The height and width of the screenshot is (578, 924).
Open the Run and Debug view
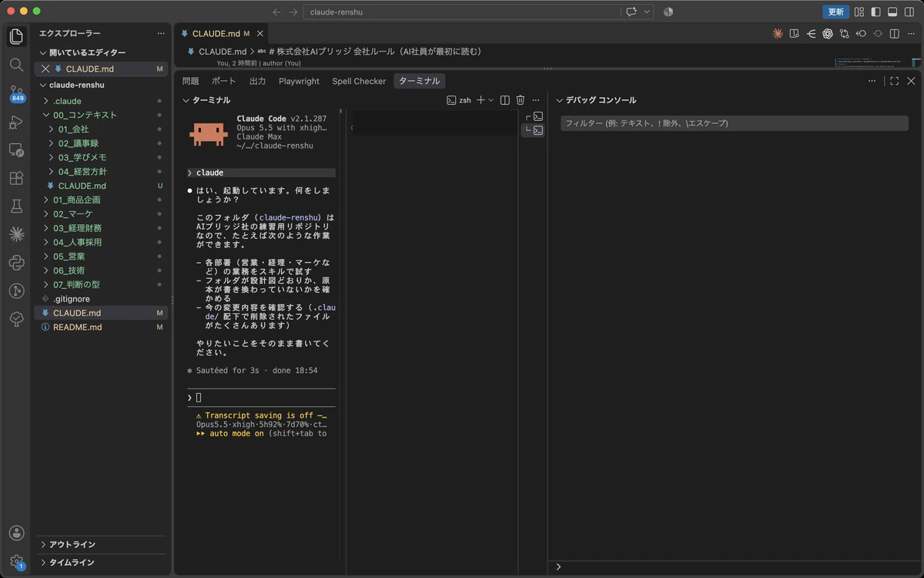[x=16, y=122]
